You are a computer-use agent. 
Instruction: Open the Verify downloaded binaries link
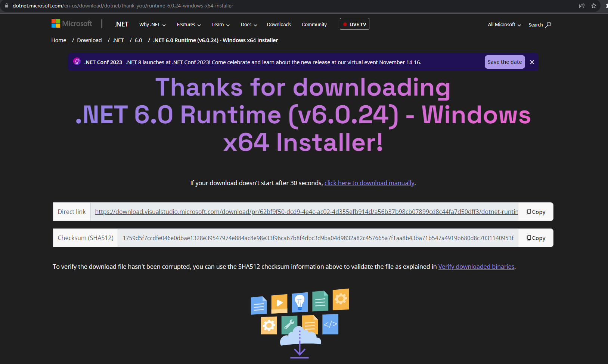[x=476, y=267]
